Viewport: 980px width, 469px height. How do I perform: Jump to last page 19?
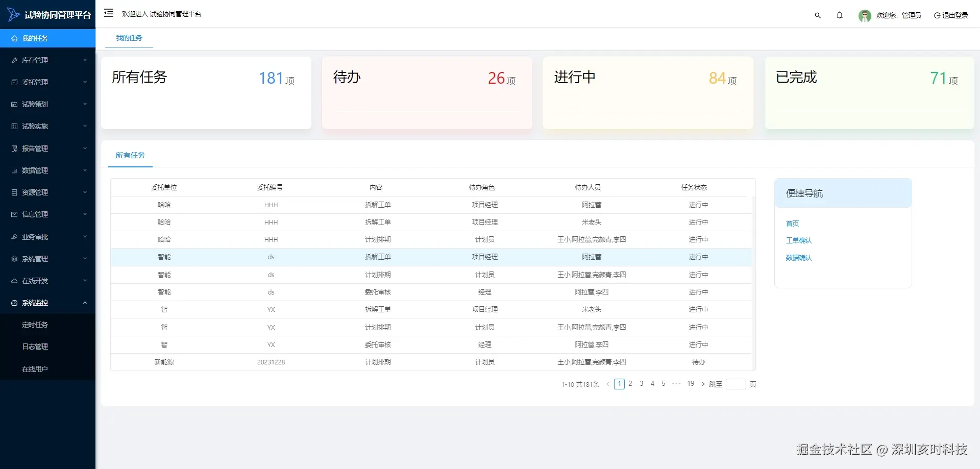pos(691,384)
